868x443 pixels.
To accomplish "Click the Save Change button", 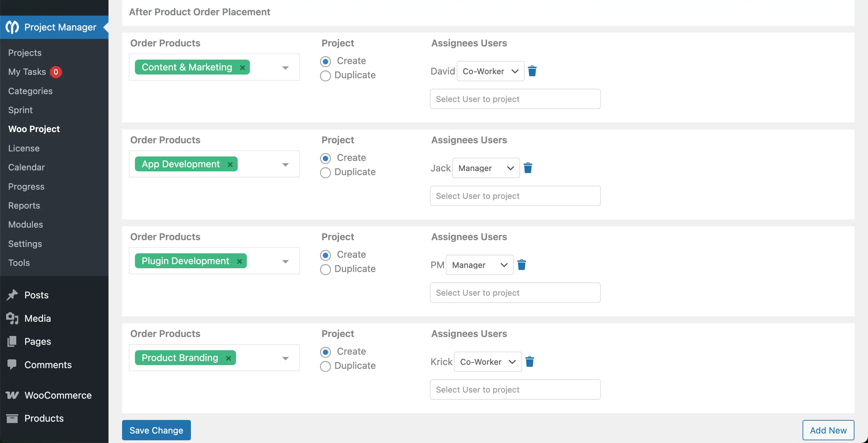I will 156,430.
